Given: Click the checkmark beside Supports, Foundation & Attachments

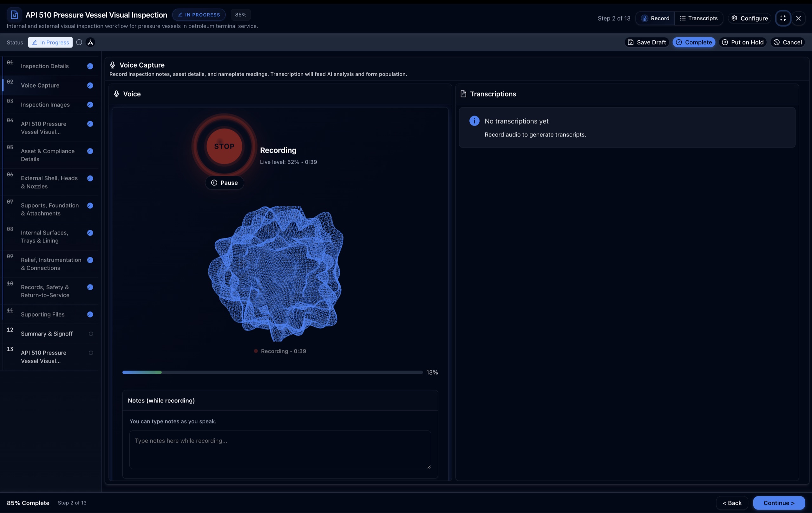Looking at the screenshot, I should pos(90,205).
